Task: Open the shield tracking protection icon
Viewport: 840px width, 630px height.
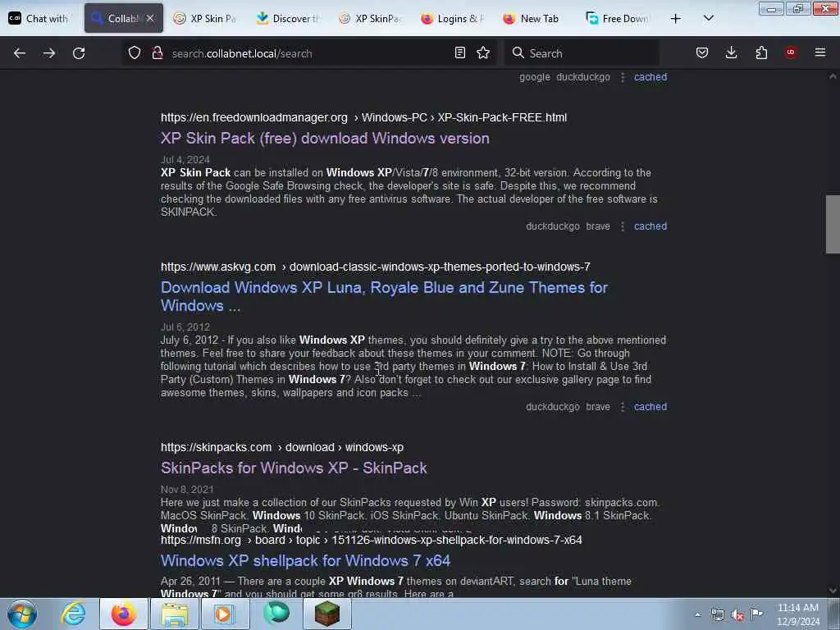Action: point(135,52)
